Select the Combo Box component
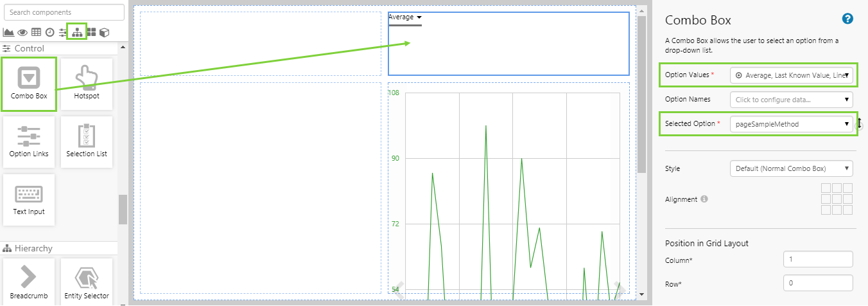The width and height of the screenshot is (868, 306). pyautogui.click(x=29, y=84)
